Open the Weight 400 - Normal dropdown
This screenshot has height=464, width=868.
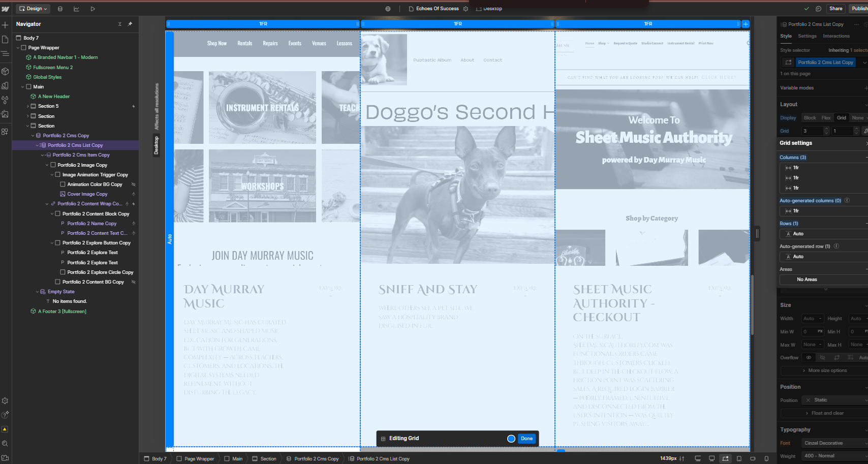(x=835, y=456)
